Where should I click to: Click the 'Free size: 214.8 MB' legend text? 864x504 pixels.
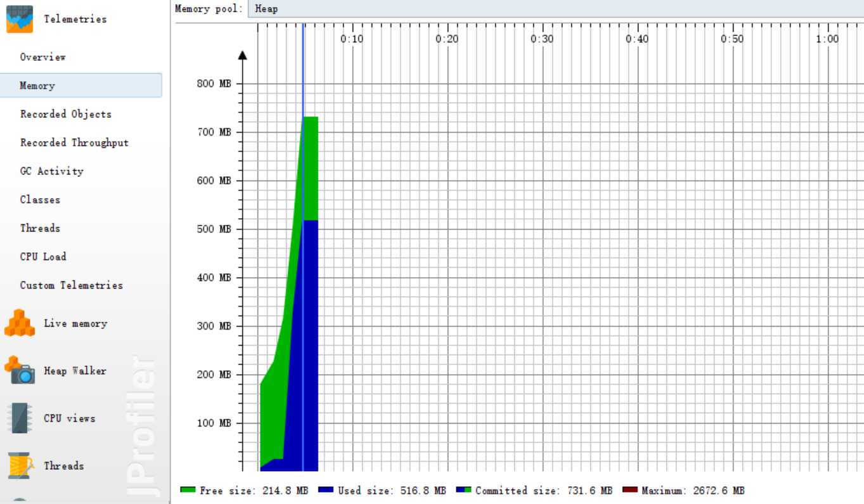click(254, 491)
